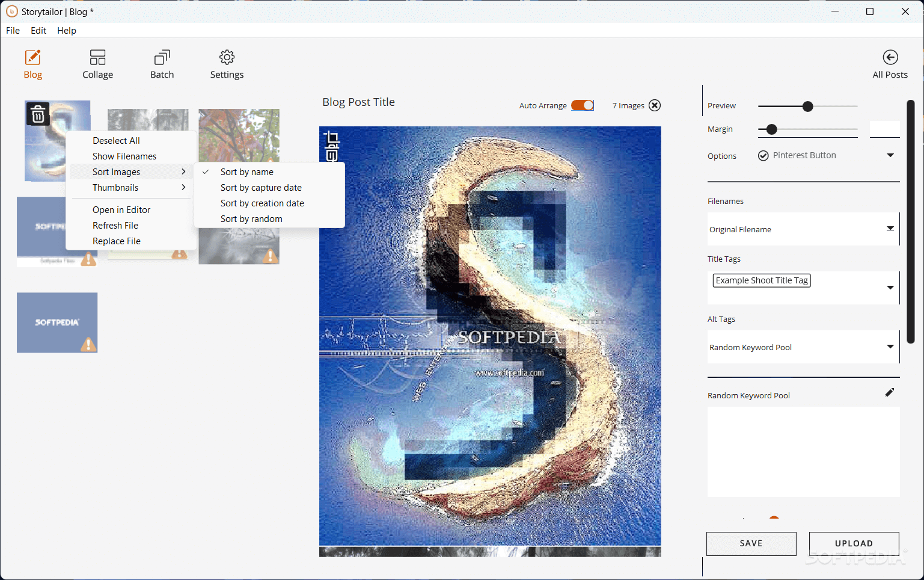The width and height of the screenshot is (924, 580).
Task: Go back to All Posts
Action: (890, 64)
